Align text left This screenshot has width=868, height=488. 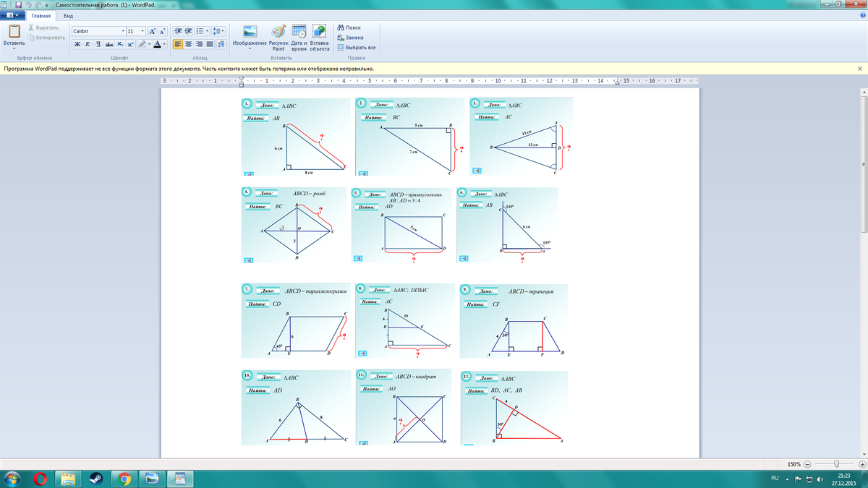point(178,44)
